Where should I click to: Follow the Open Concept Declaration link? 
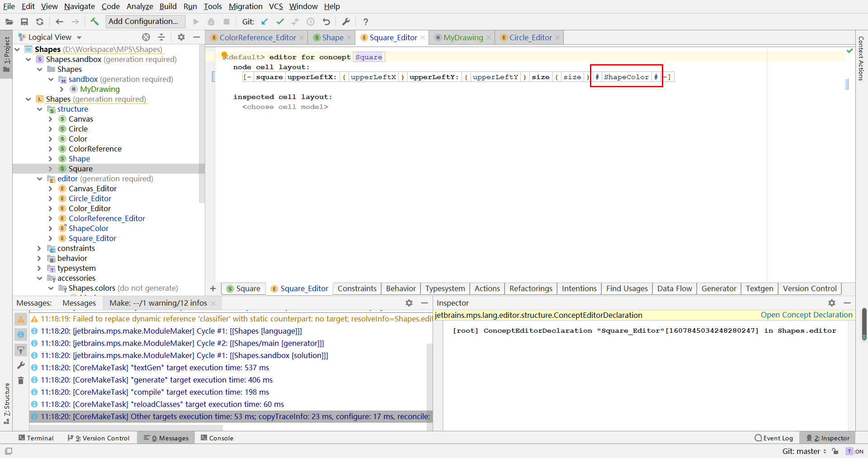806,315
